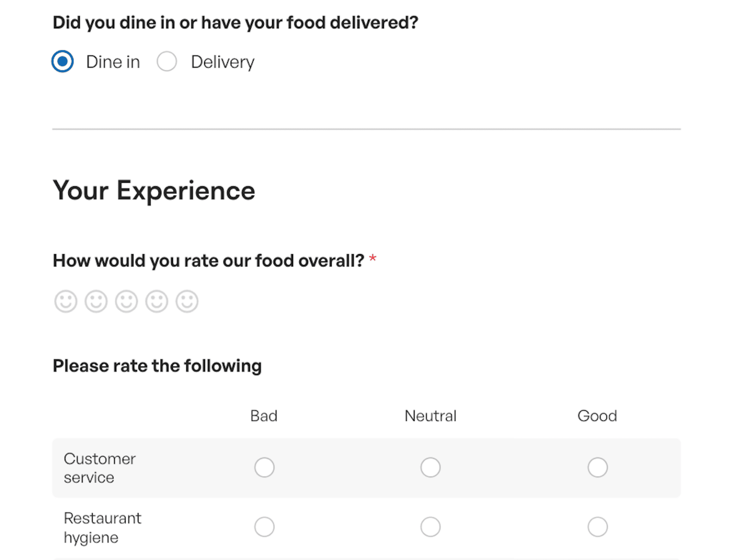Image resolution: width=734 pixels, height=560 pixels.
Task: Choose the fourth smiley face rating
Action: pos(157,302)
